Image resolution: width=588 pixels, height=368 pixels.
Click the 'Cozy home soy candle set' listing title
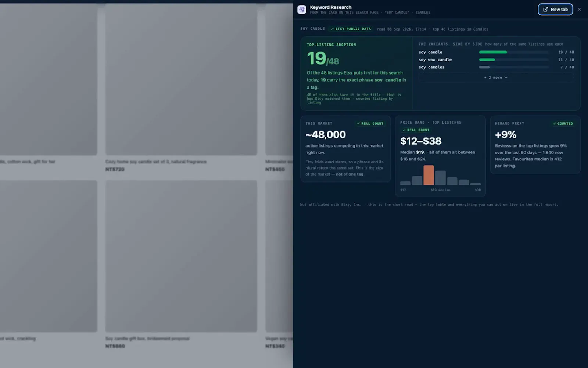click(x=156, y=162)
